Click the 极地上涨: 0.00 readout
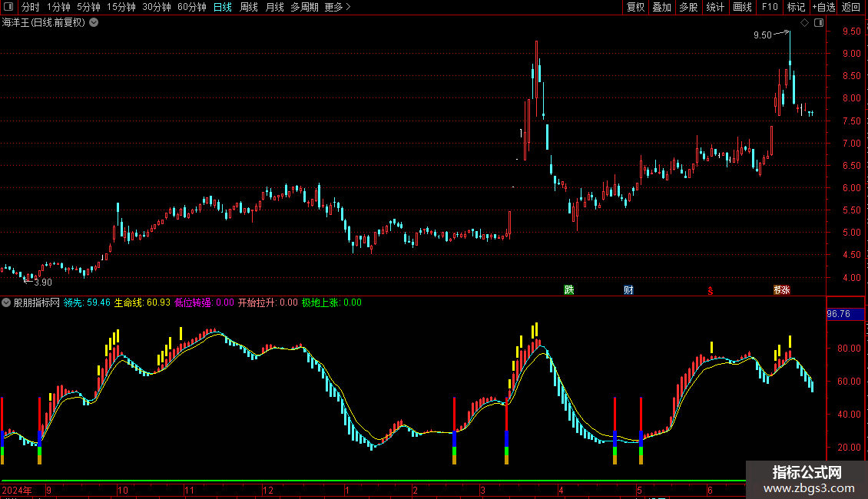 [x=332, y=302]
